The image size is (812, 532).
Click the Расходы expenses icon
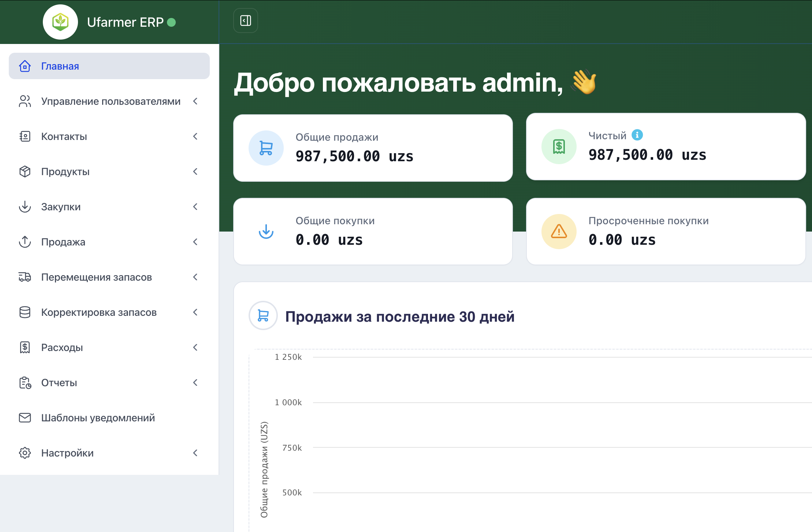pos(25,347)
